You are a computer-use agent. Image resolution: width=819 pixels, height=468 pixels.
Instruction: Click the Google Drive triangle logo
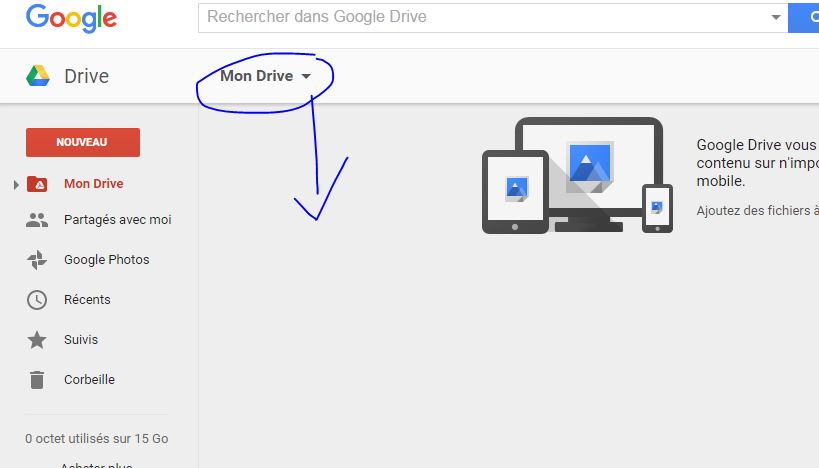coord(38,76)
